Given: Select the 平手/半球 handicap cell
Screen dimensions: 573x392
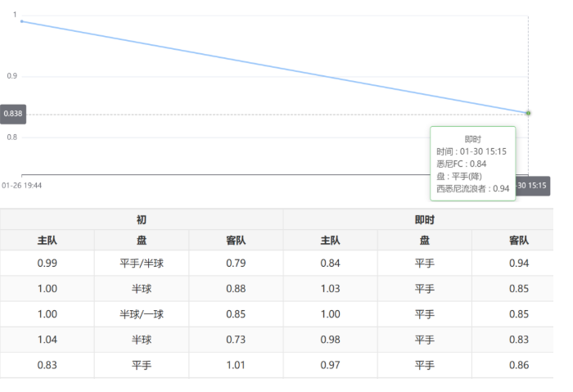Looking at the screenshot, I should (142, 264).
